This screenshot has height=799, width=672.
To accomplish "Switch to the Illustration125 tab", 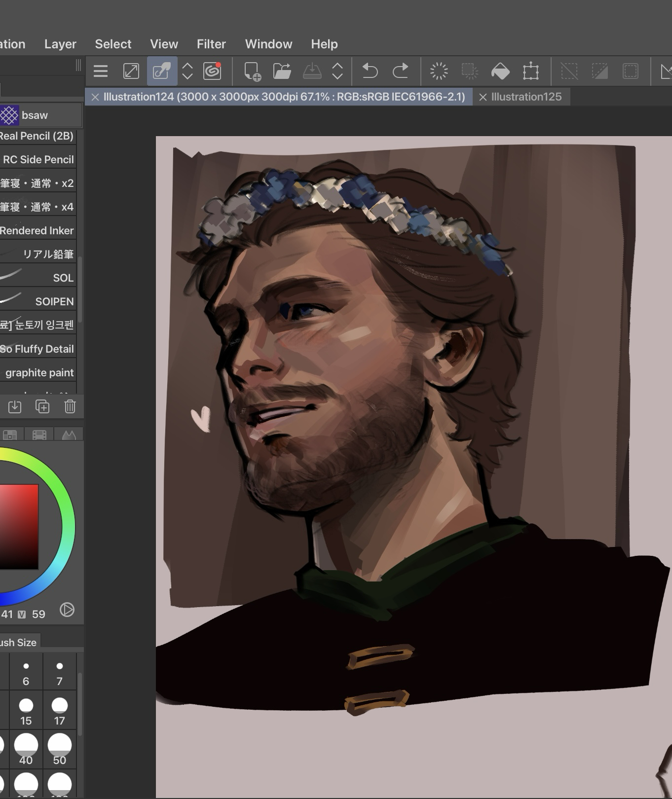I will (526, 97).
